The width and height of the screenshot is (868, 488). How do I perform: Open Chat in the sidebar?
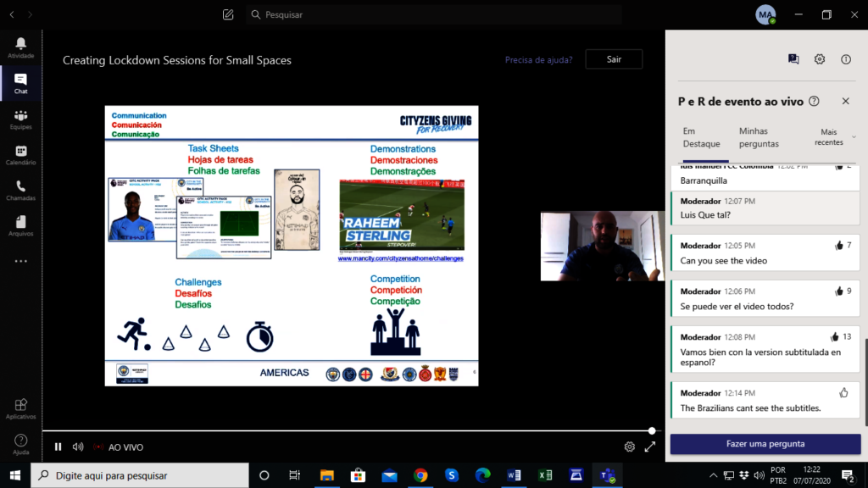[20, 83]
